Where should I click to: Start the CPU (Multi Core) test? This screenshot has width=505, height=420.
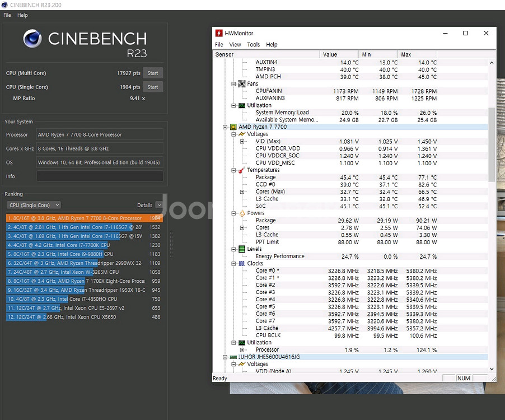click(x=153, y=73)
